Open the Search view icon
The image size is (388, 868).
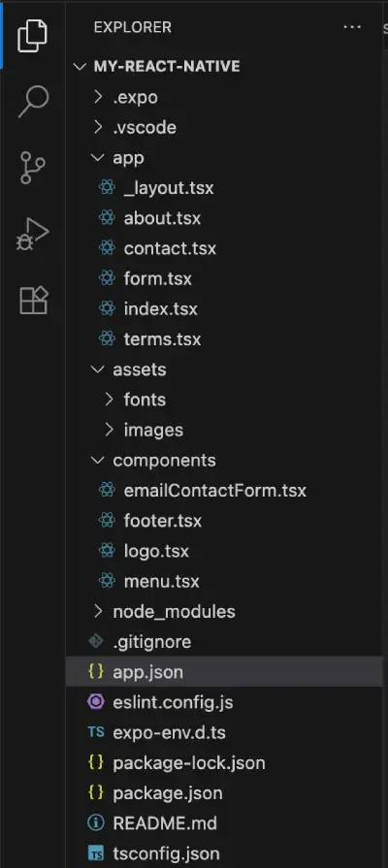click(x=33, y=101)
